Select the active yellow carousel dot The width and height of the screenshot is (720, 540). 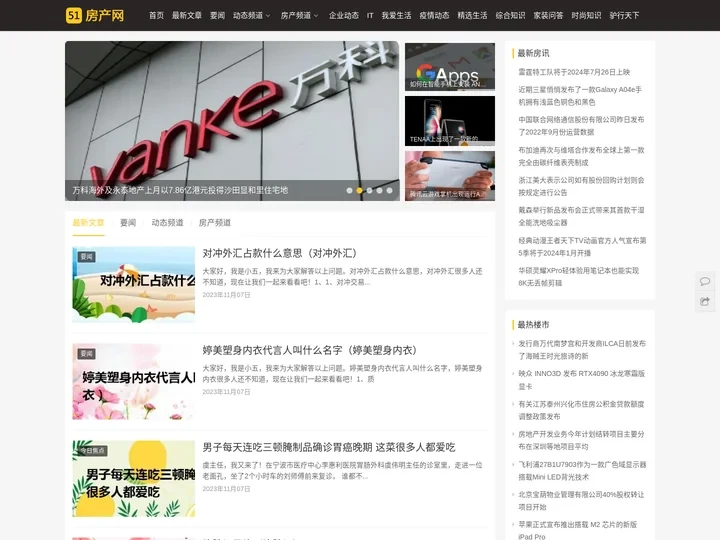(x=360, y=191)
